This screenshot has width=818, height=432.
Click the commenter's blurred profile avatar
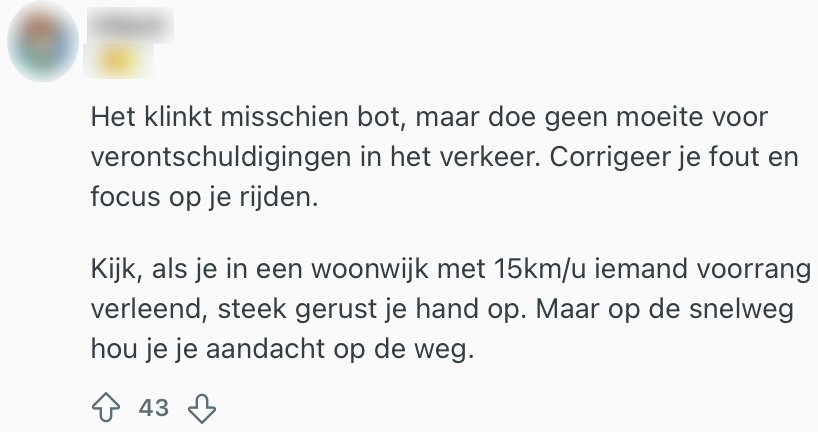coord(43,43)
